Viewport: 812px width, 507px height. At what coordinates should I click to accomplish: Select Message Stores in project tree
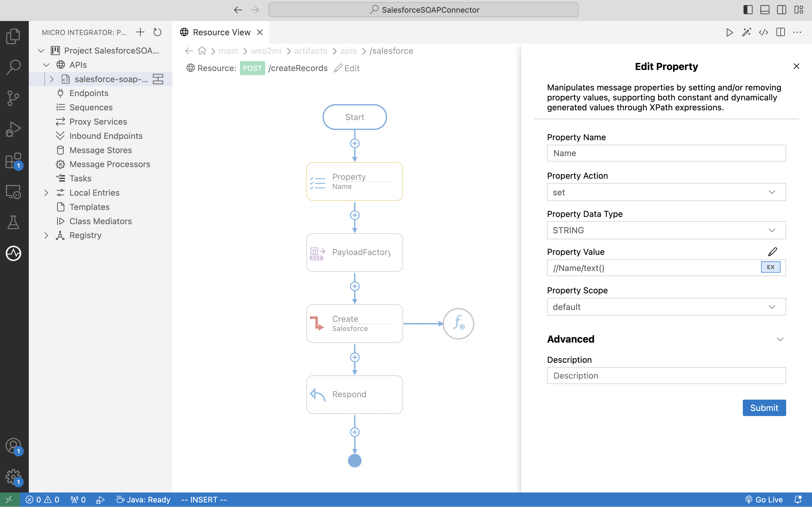(x=100, y=150)
